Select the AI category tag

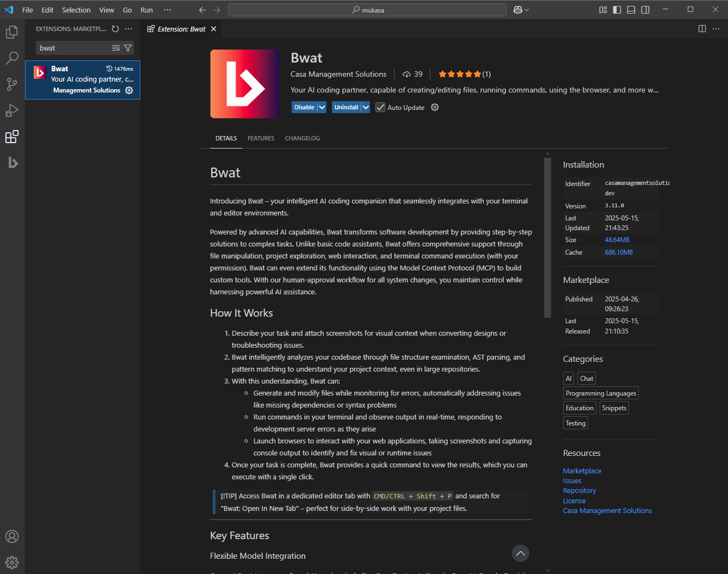coord(569,378)
